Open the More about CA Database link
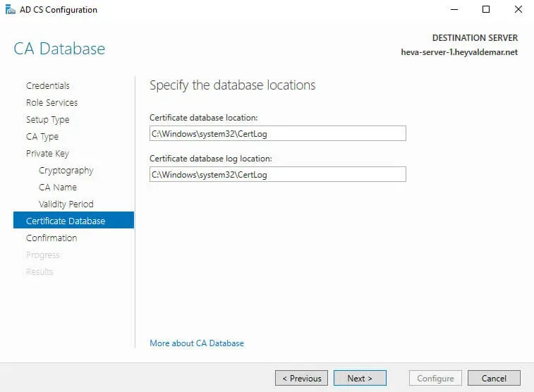This screenshot has height=392, width=534. tap(197, 343)
